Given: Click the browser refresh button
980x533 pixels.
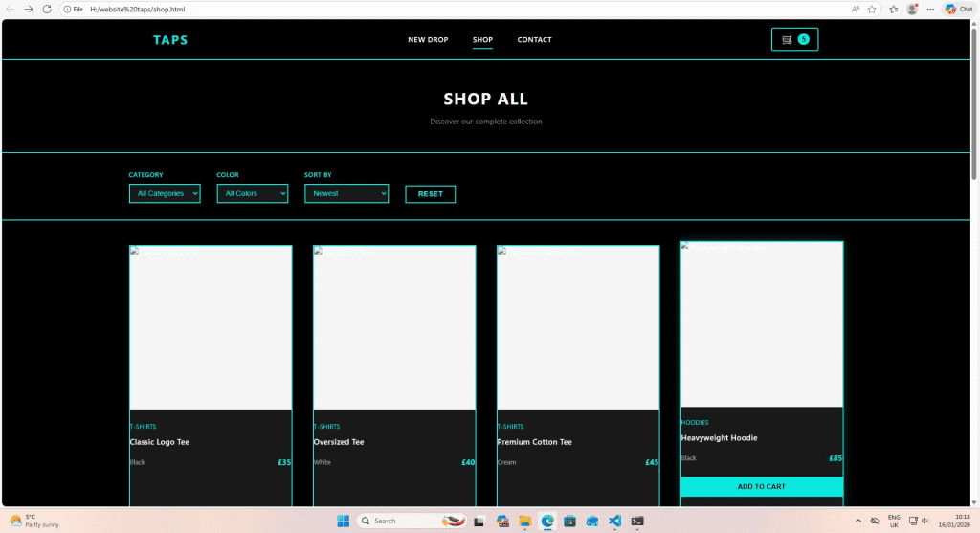Looking at the screenshot, I should 47,9.
